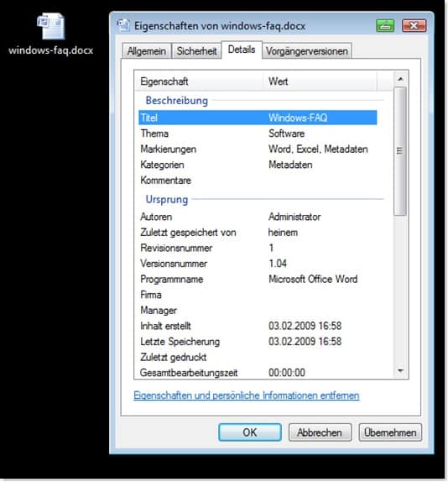The width and height of the screenshot is (448, 482).
Task: Click the document icon in the dialog title bar
Action: (123, 25)
